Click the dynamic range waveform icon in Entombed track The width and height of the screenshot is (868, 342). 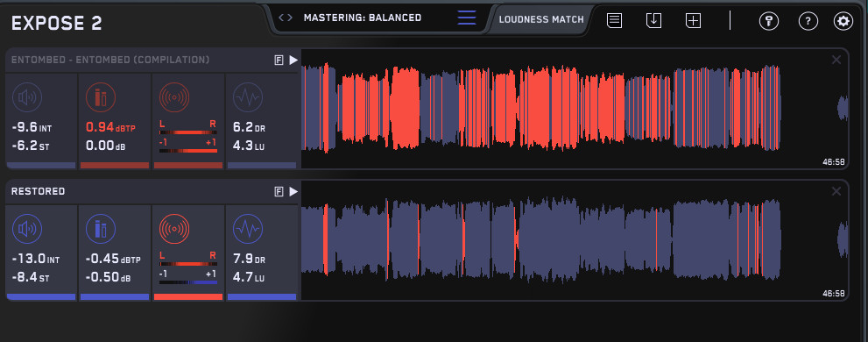247,97
